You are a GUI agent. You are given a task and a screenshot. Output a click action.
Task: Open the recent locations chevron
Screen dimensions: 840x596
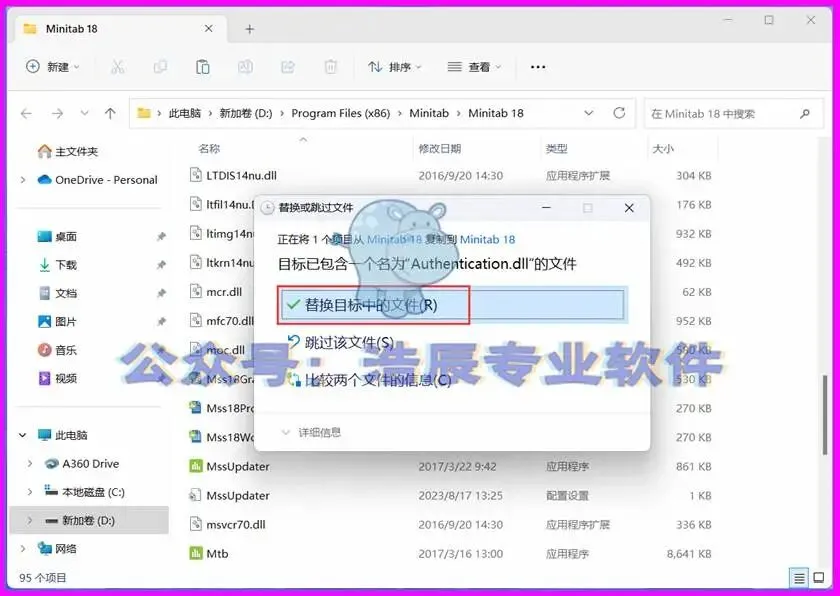84,114
